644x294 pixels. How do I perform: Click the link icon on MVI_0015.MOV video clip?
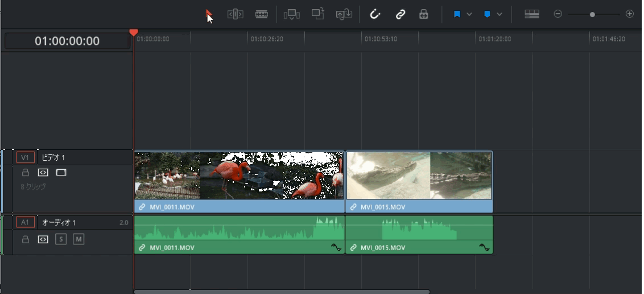pyautogui.click(x=353, y=207)
